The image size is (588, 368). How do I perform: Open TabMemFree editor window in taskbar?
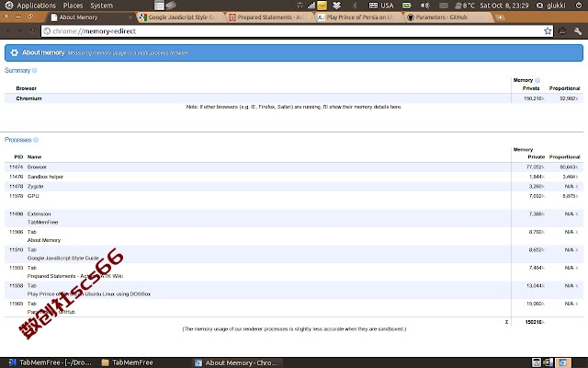(x=50, y=362)
